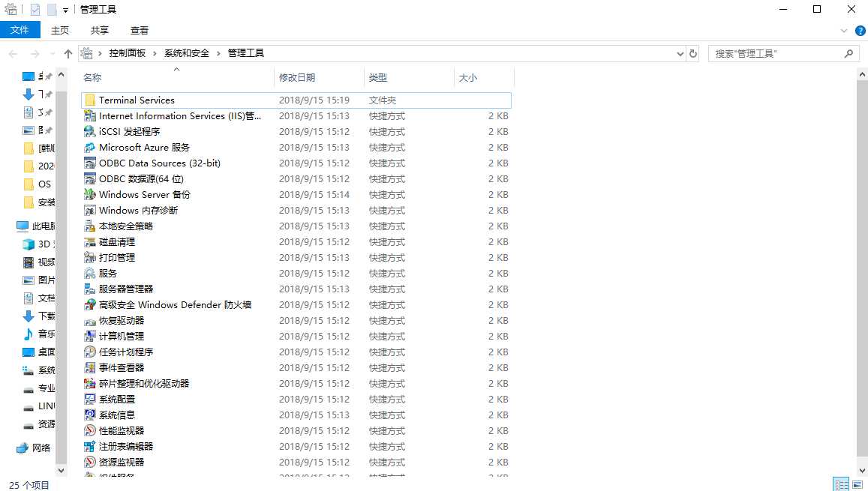Screen dimensions: 868x491
Task: Select 音乐 in the navigation pane
Action: click(x=39, y=334)
